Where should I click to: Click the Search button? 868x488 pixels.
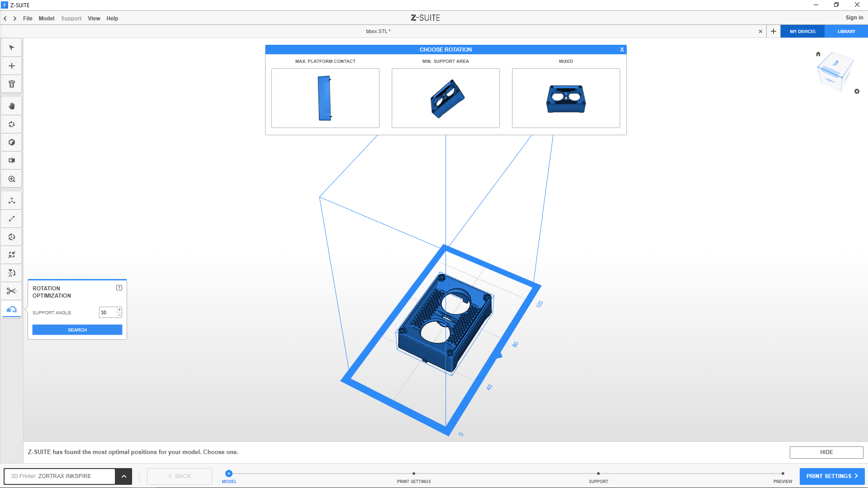77,330
